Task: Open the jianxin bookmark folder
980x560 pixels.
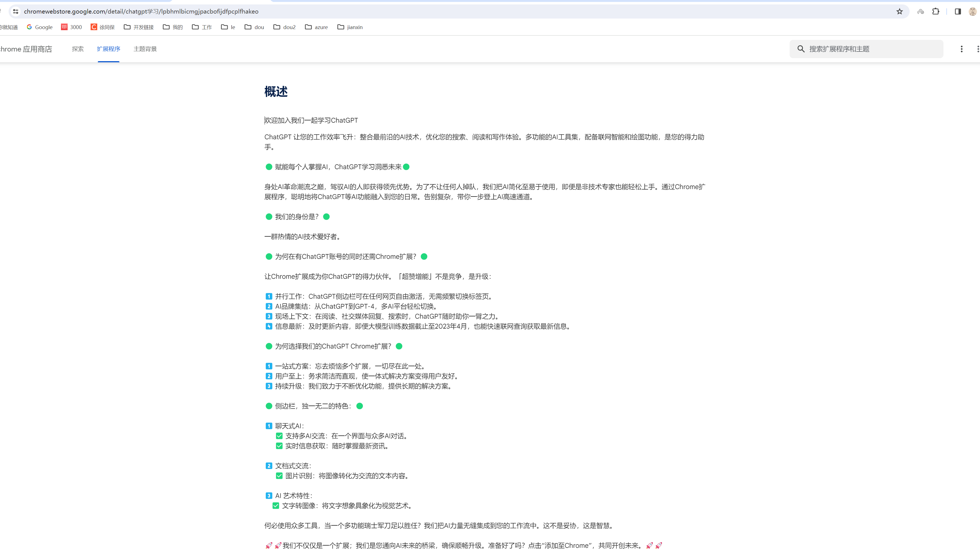Action: pos(350,27)
